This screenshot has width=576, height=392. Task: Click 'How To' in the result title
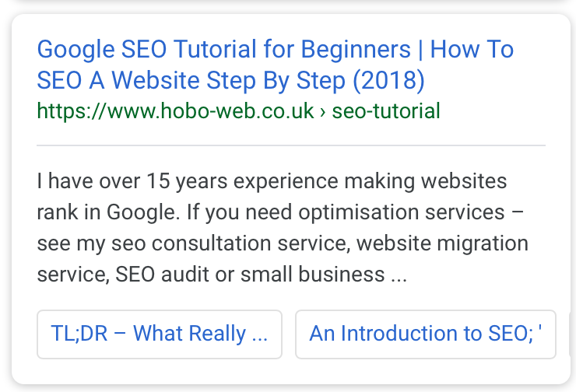tap(472, 49)
